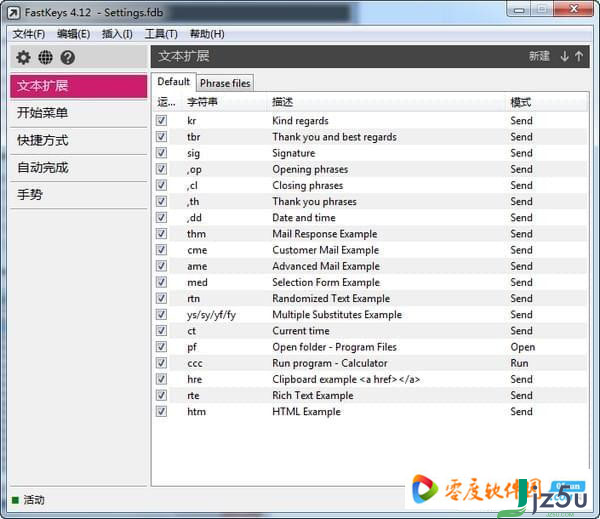Open the 帮助(H) menu
Screen dimensions: 600x519
click(x=207, y=34)
